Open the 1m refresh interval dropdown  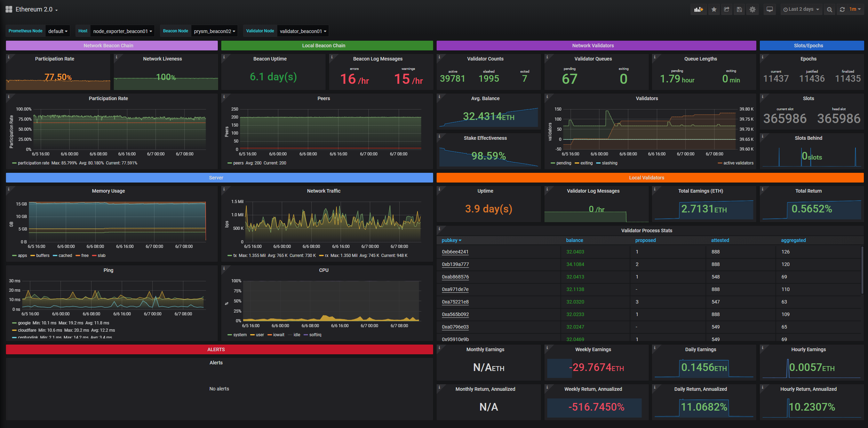pyautogui.click(x=854, y=9)
